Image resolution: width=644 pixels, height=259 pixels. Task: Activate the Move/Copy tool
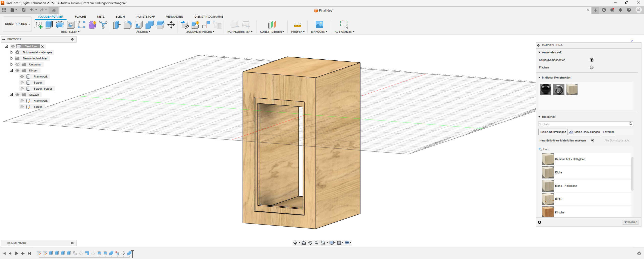[x=171, y=25]
